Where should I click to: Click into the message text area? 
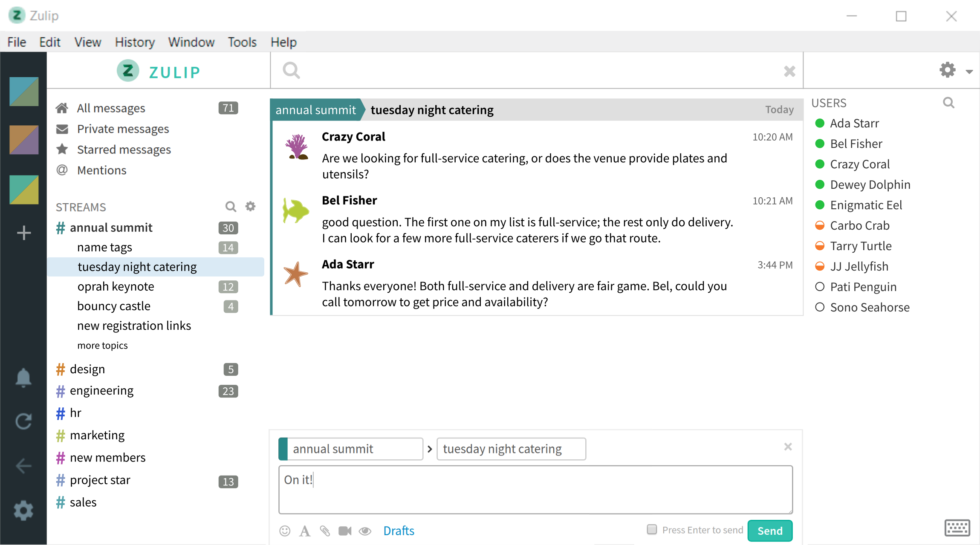535,490
